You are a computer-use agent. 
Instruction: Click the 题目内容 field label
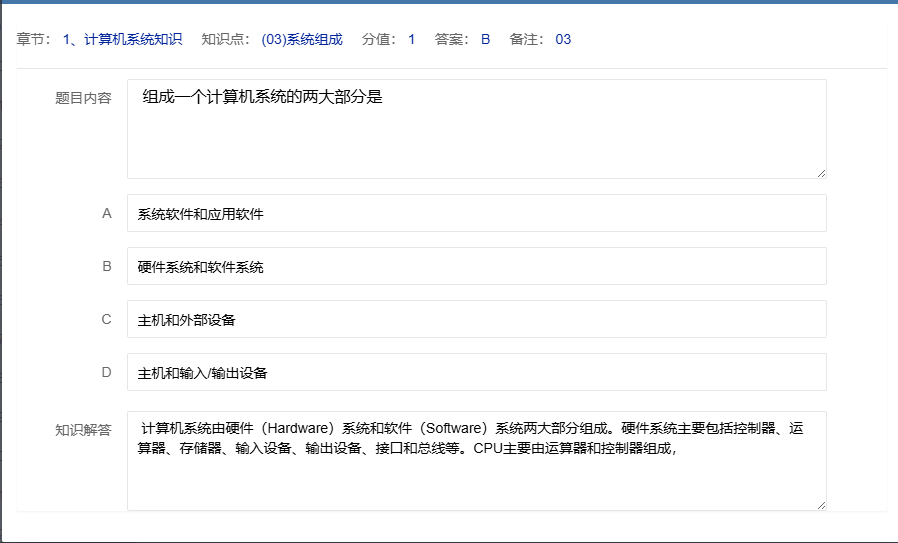[x=83, y=98]
